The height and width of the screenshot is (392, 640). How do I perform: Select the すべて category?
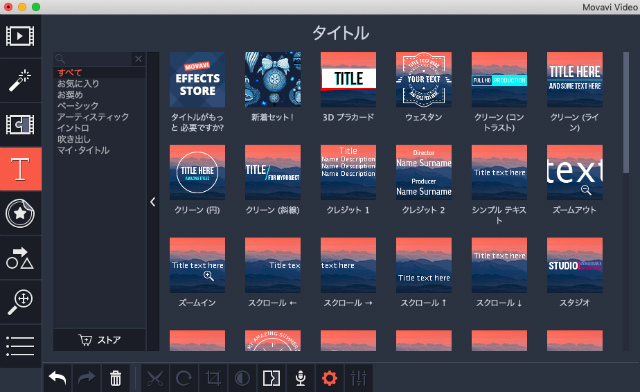click(70, 73)
